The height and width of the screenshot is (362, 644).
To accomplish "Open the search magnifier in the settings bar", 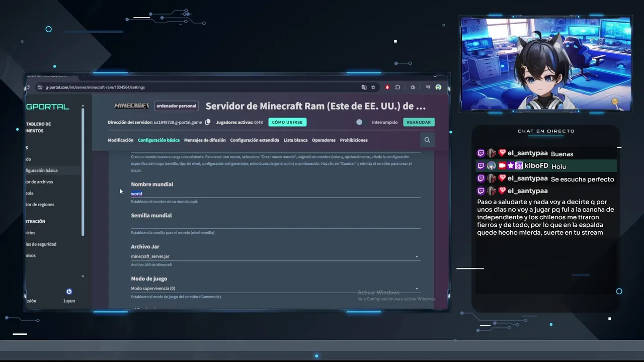I will pyautogui.click(x=427, y=140).
